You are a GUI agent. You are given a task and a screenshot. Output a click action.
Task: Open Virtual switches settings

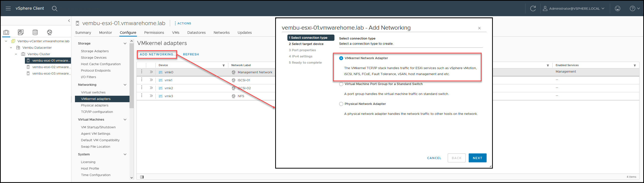point(93,92)
